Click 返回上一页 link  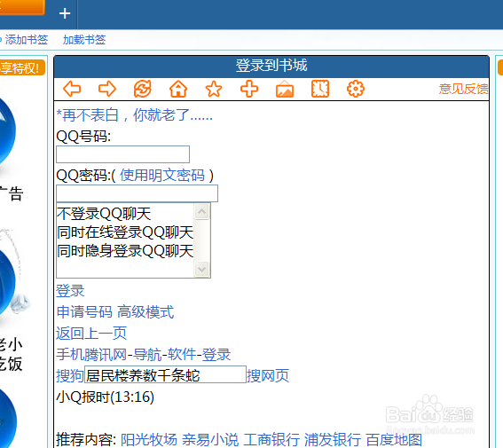point(91,334)
